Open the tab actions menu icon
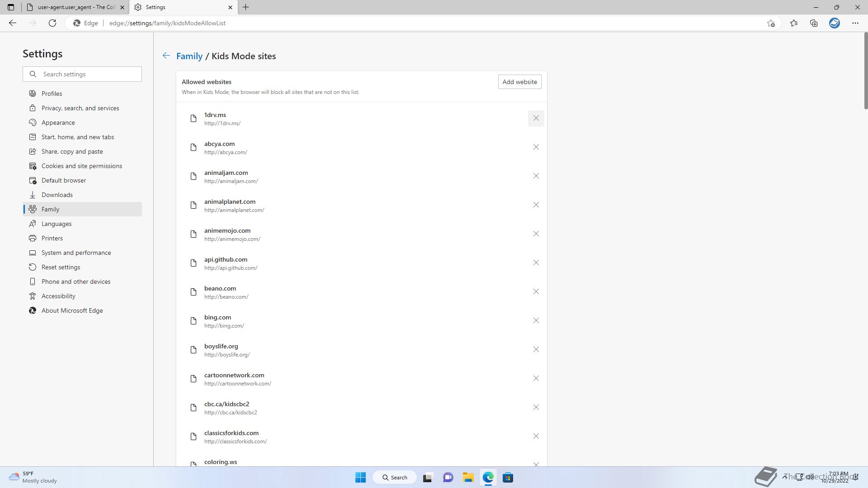Screen dimensions: 868x488 [11, 7]
